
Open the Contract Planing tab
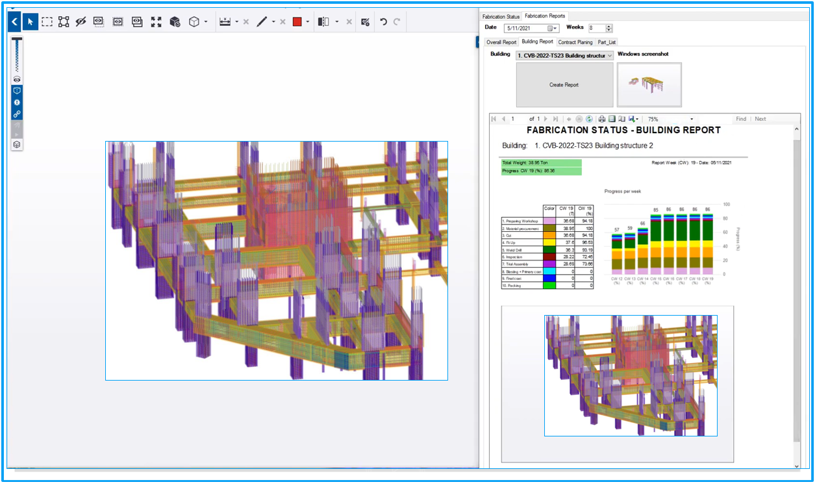575,42
